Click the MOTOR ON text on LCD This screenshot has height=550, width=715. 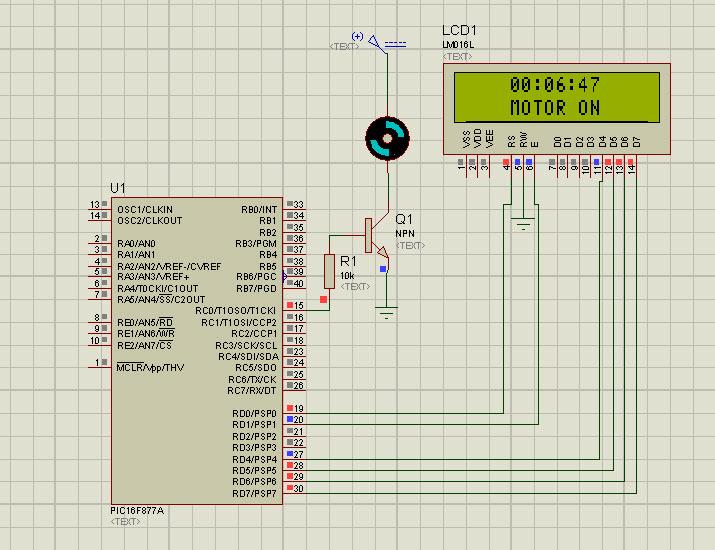(x=555, y=108)
